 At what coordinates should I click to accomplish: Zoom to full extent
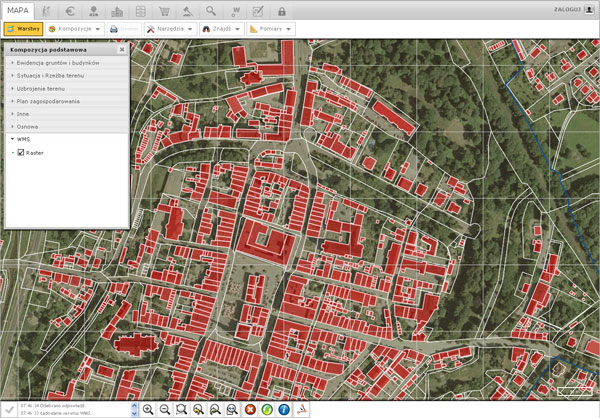click(x=232, y=410)
